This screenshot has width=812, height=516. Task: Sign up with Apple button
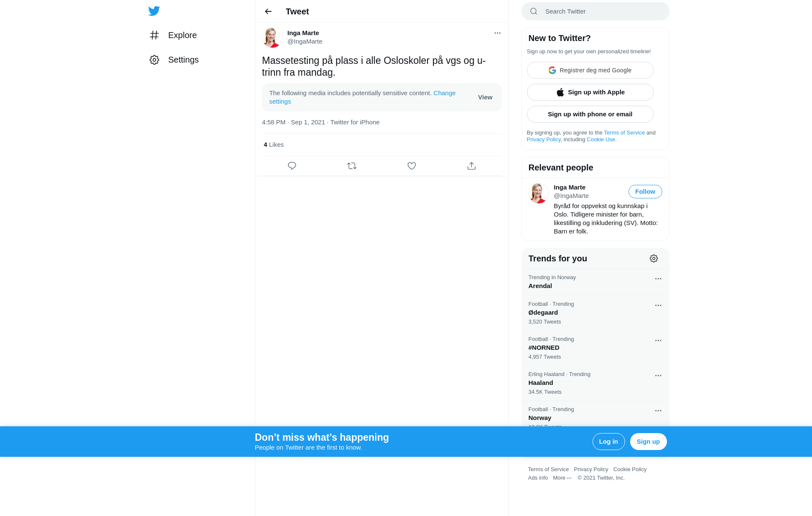[590, 92]
